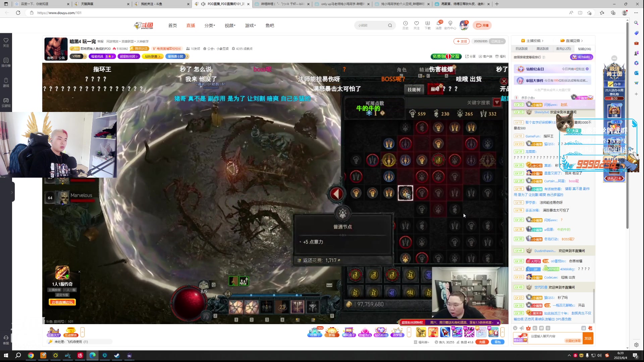
Task: Open the messages bell icon
Action: 439,23
